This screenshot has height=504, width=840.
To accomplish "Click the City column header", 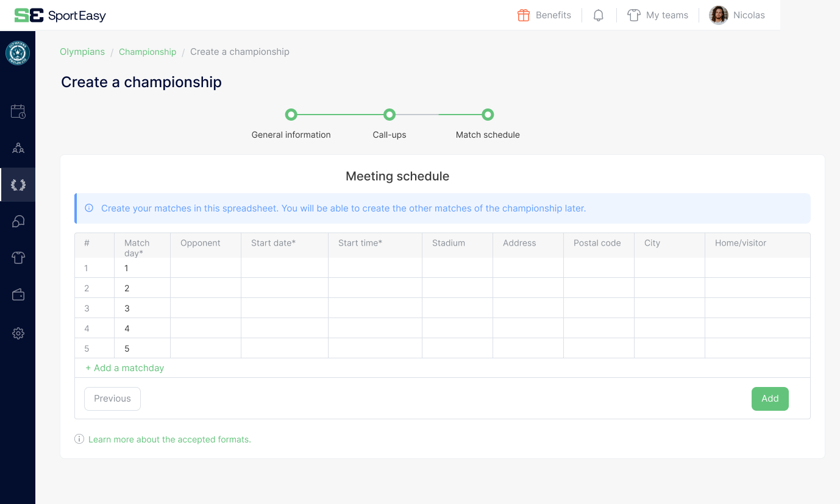I will click(669, 246).
